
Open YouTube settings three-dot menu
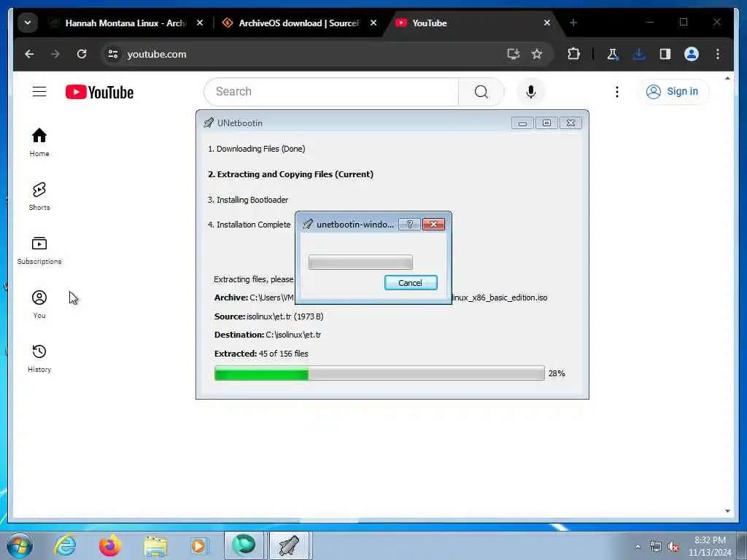617,91
